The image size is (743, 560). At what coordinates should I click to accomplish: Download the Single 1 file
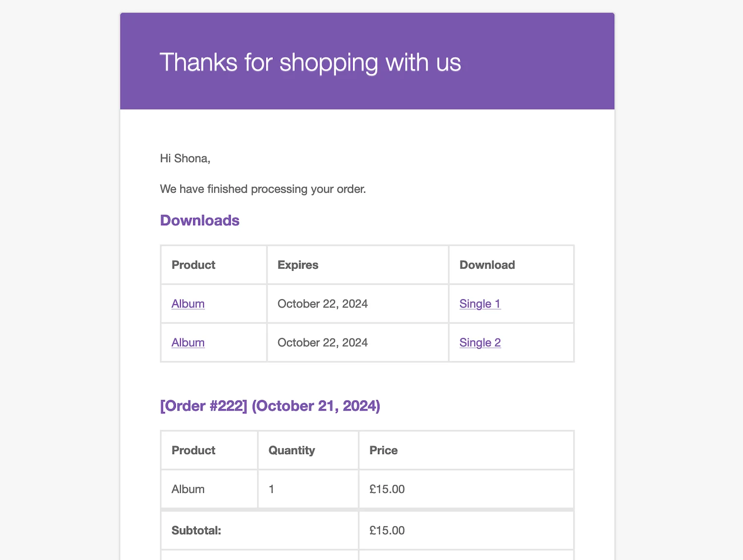(x=479, y=304)
